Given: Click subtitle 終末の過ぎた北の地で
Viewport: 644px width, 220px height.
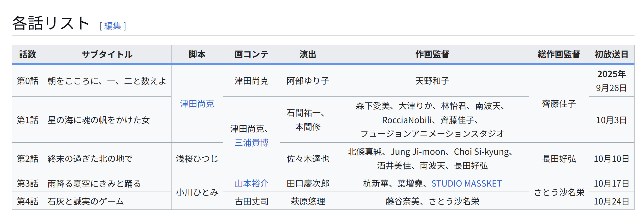Looking at the screenshot, I should click(90, 159).
